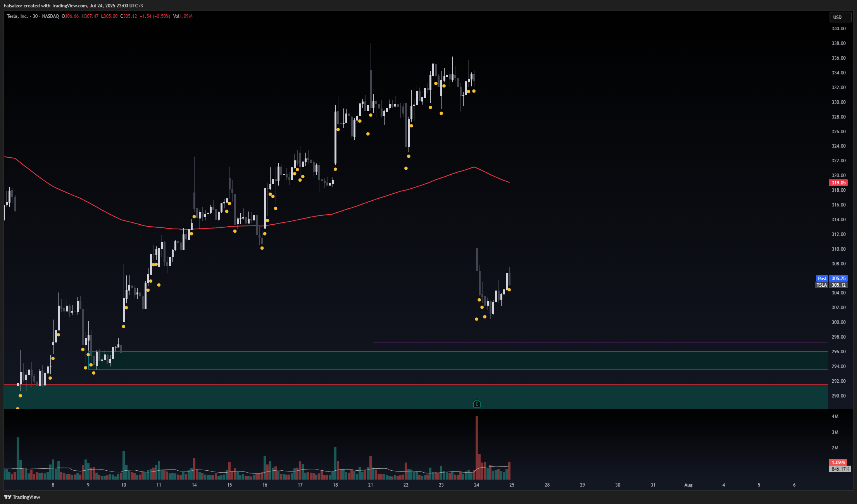Screen dimensions: 857x504
Task: Click date 24 on the time axis
Action: click(476, 485)
